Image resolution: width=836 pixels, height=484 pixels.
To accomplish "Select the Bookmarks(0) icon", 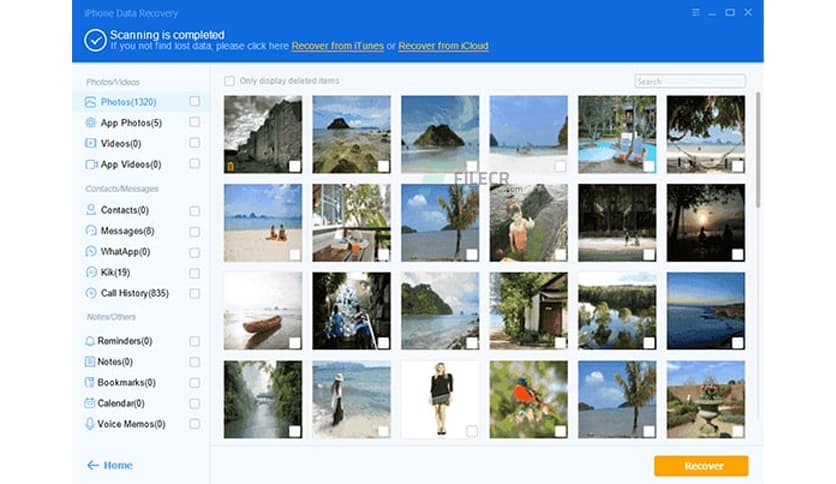I will coord(90,382).
